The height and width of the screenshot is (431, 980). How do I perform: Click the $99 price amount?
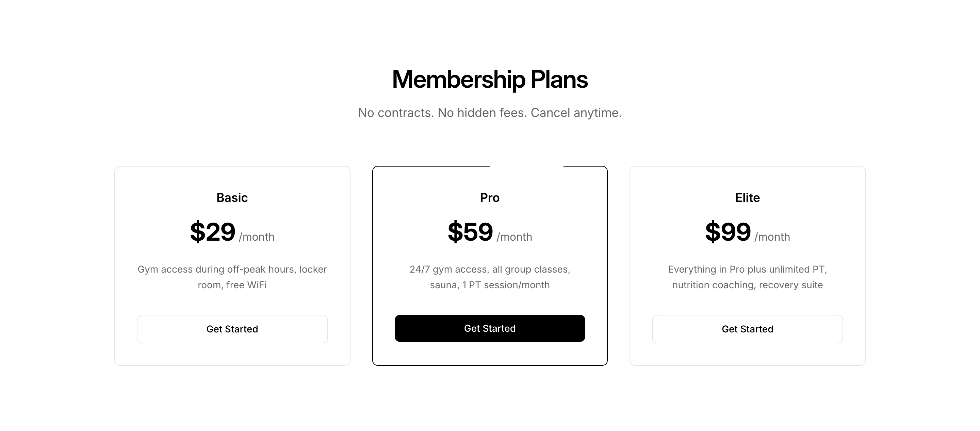728,232
